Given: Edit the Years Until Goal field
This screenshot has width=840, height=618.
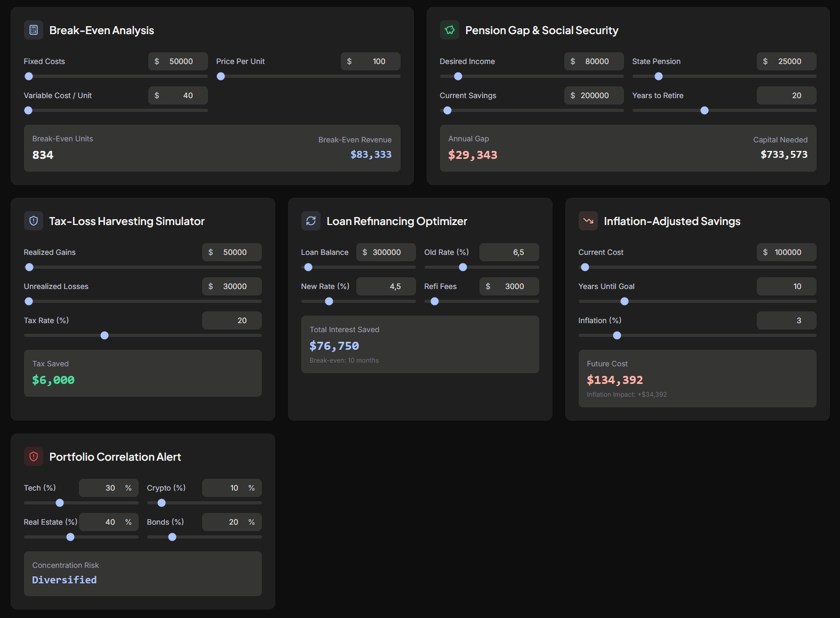Looking at the screenshot, I should [787, 286].
